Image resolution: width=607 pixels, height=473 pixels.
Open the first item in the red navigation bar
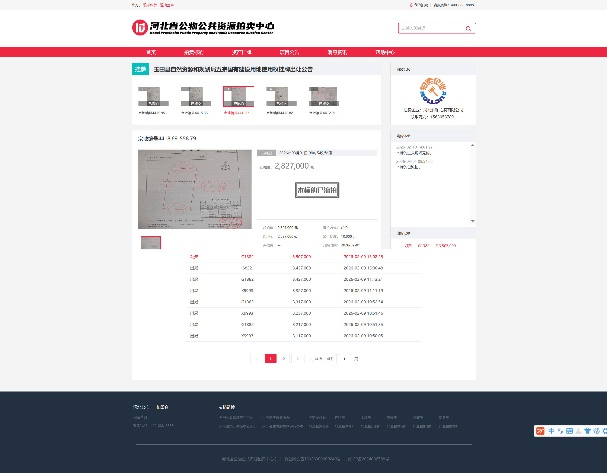point(151,52)
